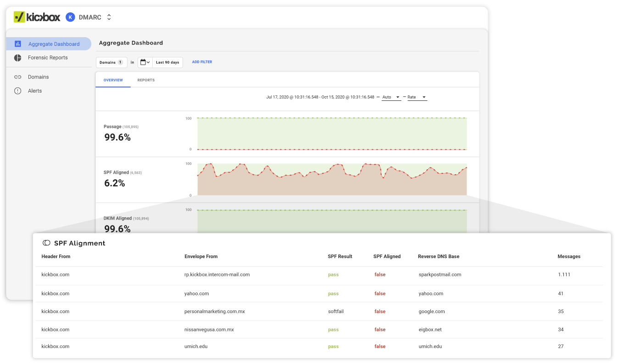
Task: Click the SPF Aligned column header
Action: 387,256
